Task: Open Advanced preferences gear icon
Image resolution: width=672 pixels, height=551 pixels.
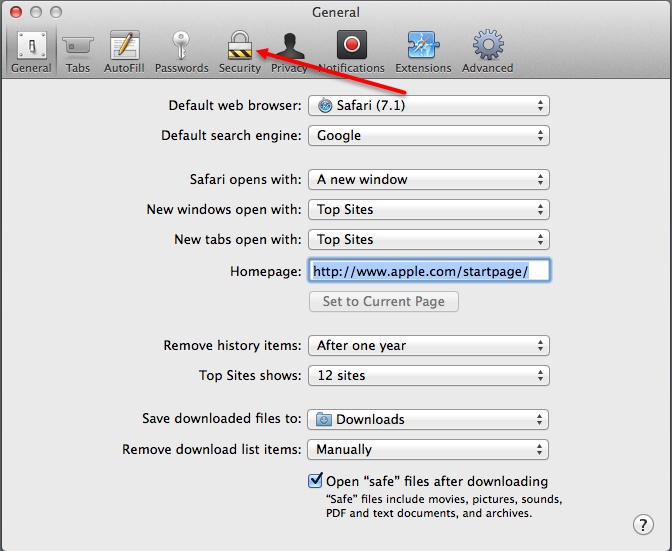Action: click(x=488, y=46)
